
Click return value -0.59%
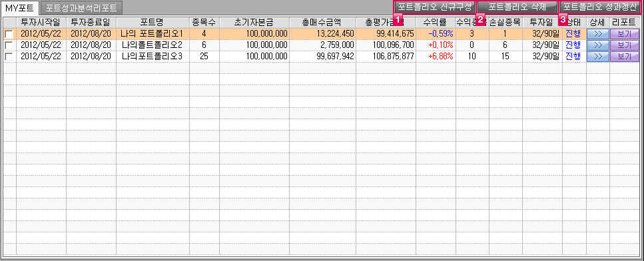point(440,34)
